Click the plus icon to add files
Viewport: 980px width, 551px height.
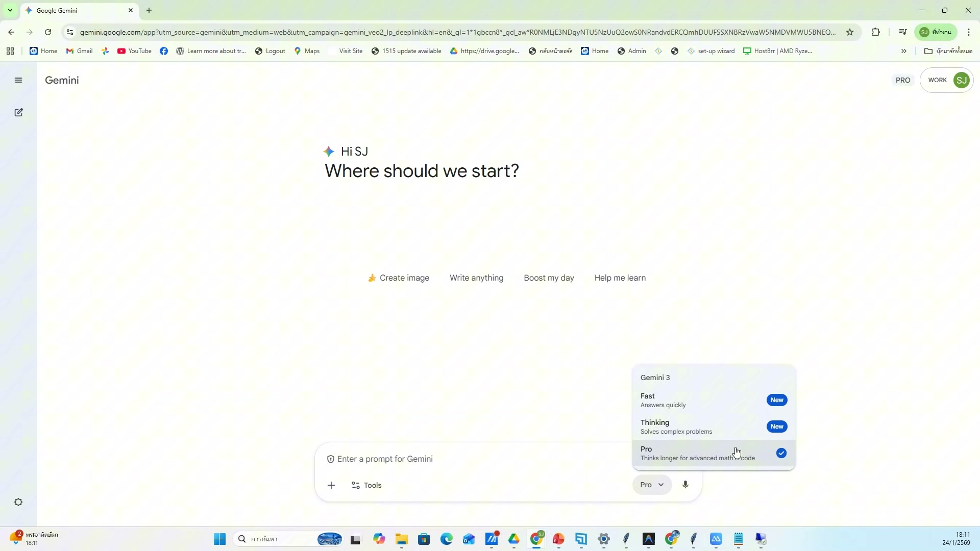[331, 485]
